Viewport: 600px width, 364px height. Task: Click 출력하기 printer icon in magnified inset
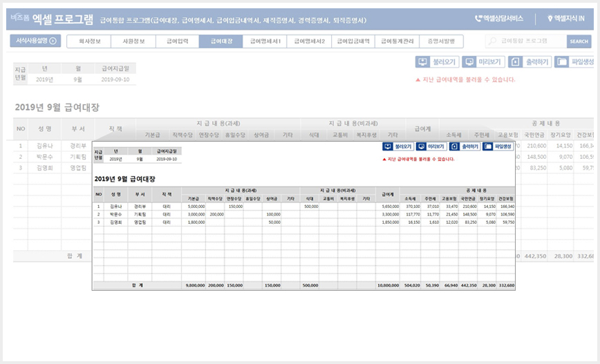(x=454, y=146)
